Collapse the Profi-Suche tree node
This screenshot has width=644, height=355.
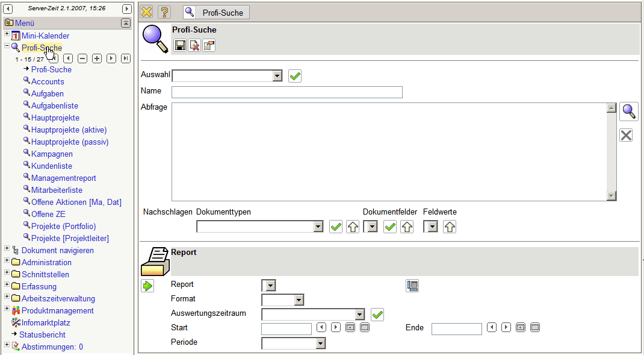click(7, 46)
